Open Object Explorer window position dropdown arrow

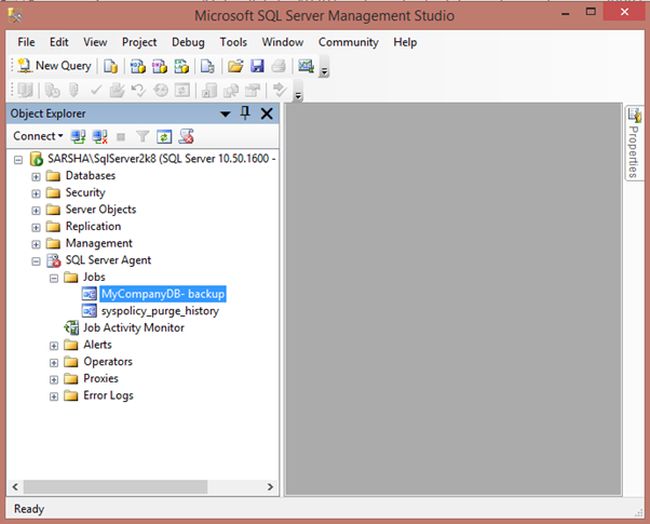coord(225,114)
